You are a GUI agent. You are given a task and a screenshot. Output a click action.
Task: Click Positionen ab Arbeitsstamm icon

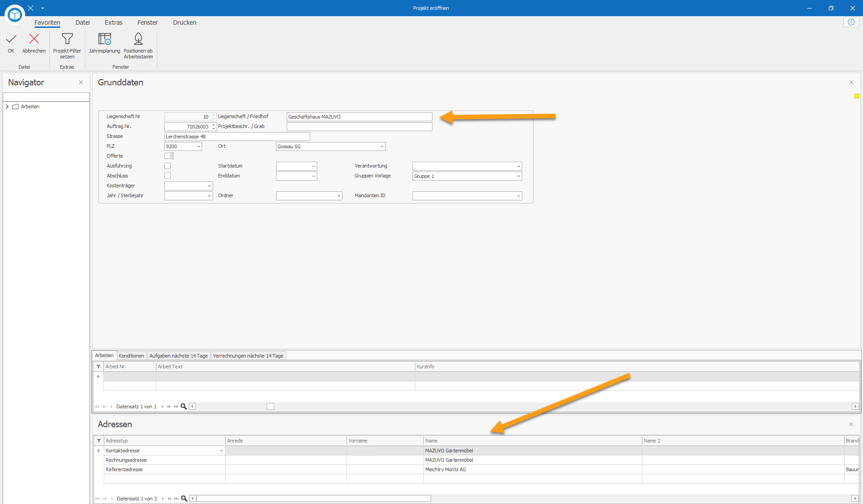[138, 39]
